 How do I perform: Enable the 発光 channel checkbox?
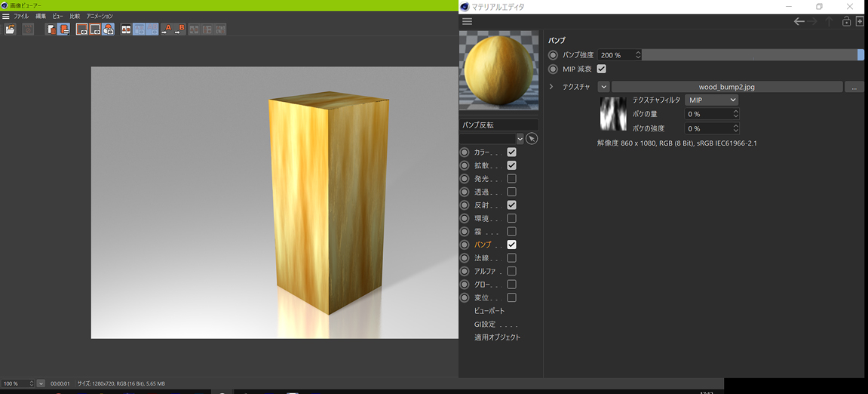[511, 179]
